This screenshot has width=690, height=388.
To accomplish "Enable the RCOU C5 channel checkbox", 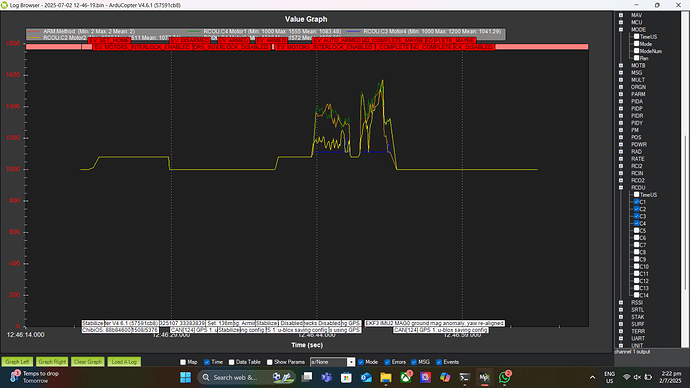I will [636, 231].
